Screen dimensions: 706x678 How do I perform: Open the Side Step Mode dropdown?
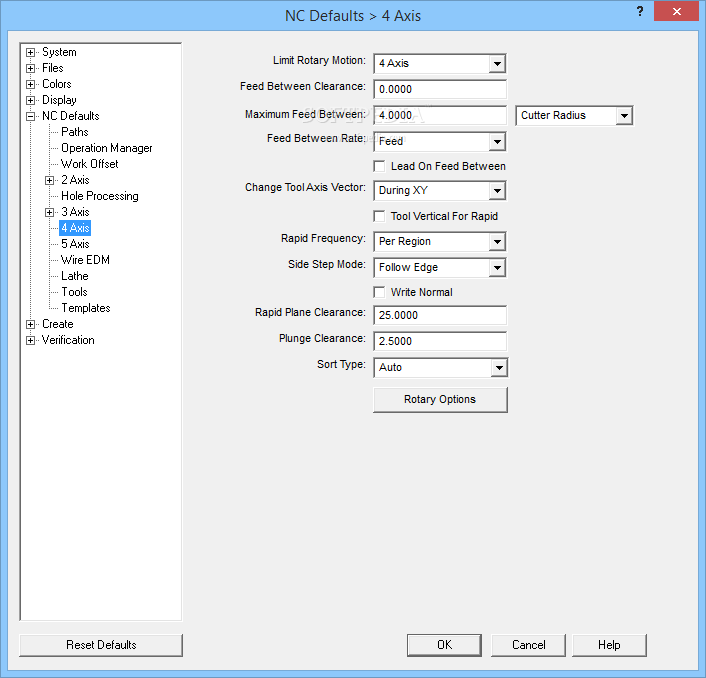click(497, 268)
